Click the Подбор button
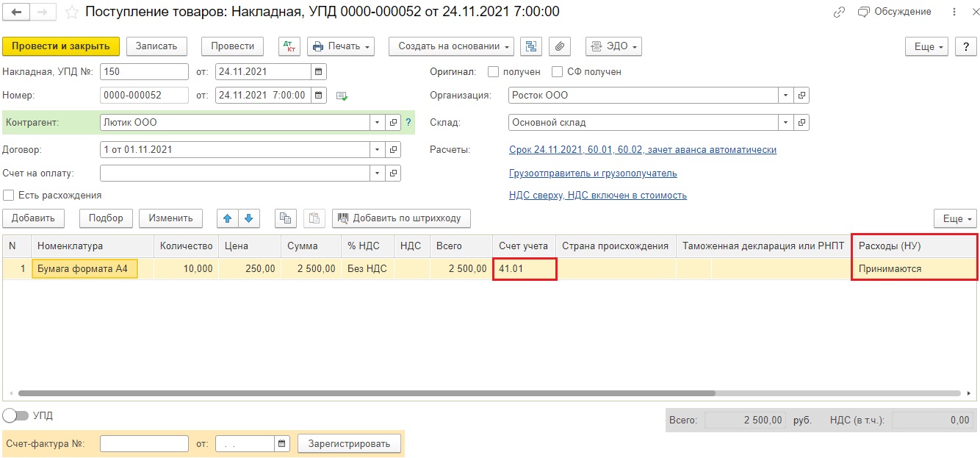 [106, 218]
